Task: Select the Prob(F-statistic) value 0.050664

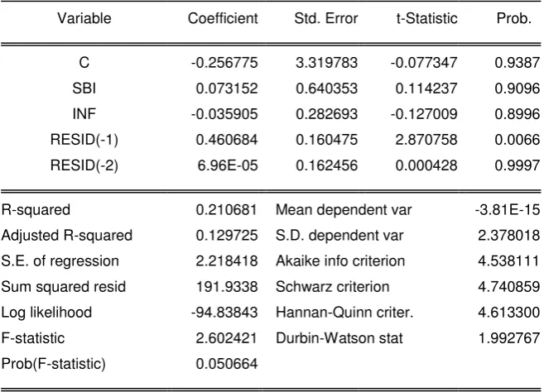Action: [x=227, y=364]
